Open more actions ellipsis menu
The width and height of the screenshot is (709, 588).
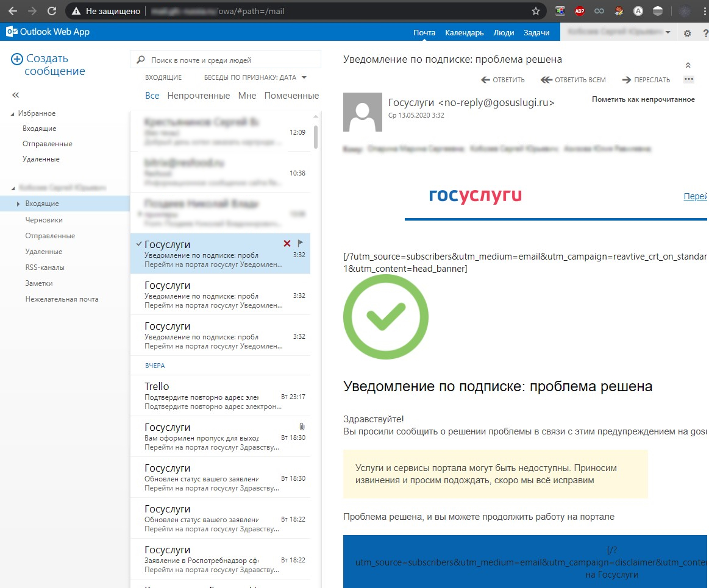(x=689, y=79)
